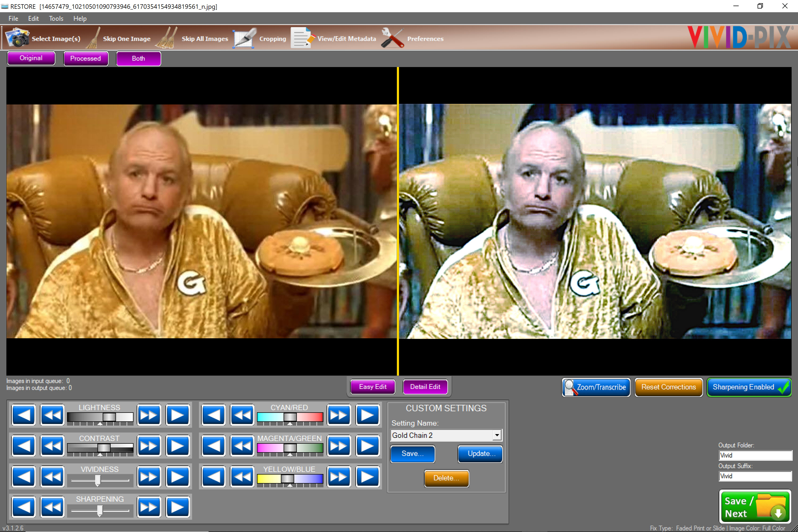This screenshot has height=532, width=798.
Task: Click the Update... custom settings button
Action: point(480,454)
